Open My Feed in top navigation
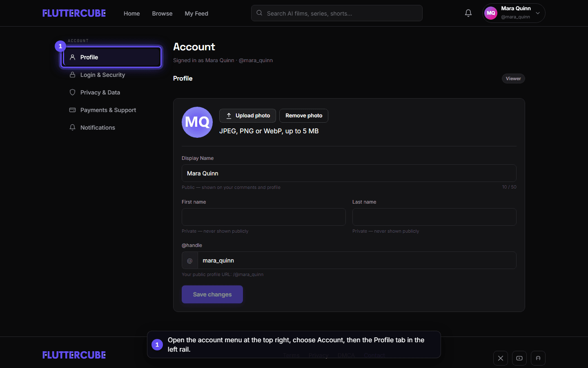The image size is (588, 368). pos(196,13)
